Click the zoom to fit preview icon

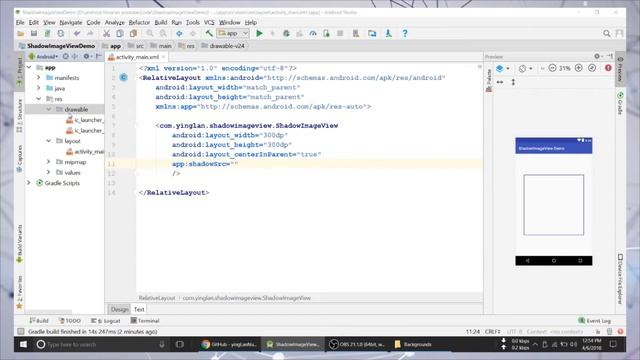coord(592,68)
